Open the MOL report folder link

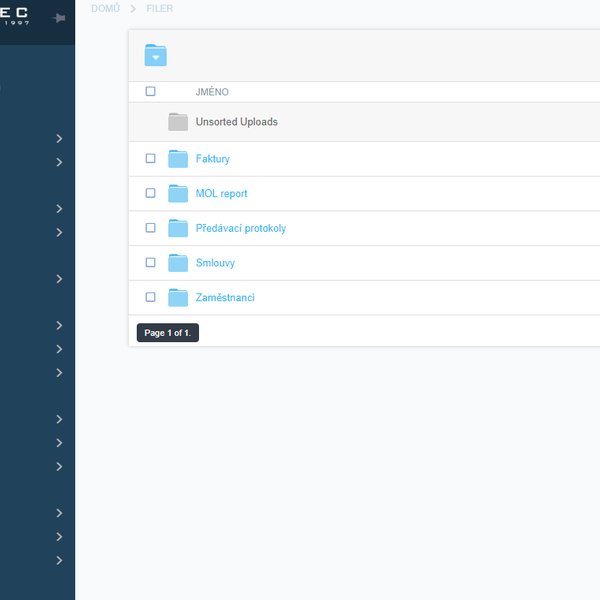pyautogui.click(x=221, y=194)
